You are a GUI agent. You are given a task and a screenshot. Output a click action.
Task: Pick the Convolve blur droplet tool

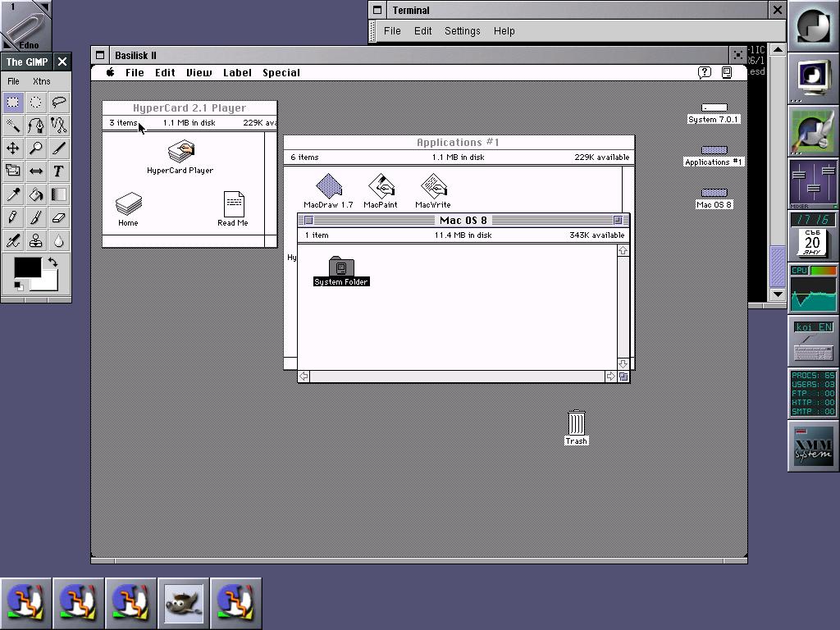pos(59,240)
